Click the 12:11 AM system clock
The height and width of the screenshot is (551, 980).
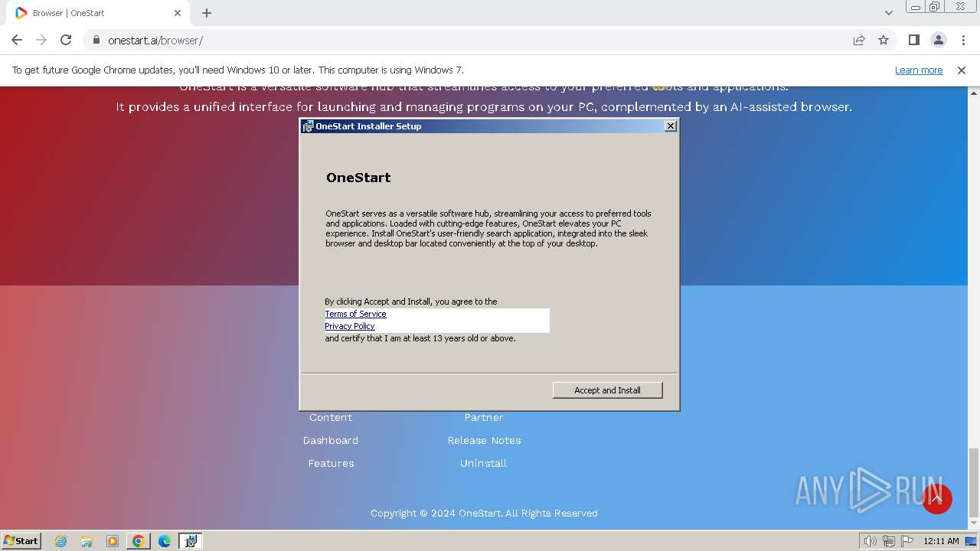pyautogui.click(x=941, y=541)
